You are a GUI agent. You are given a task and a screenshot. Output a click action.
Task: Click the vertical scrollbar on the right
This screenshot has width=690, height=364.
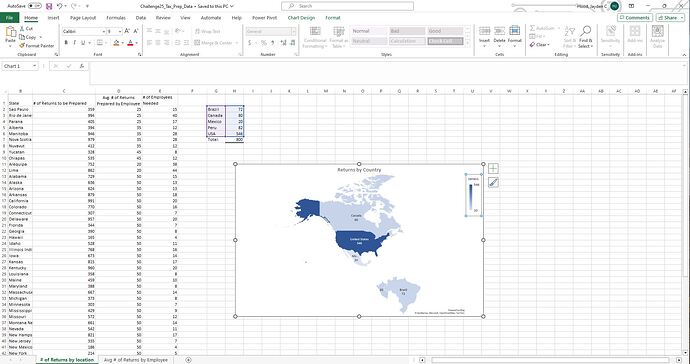tap(685, 185)
